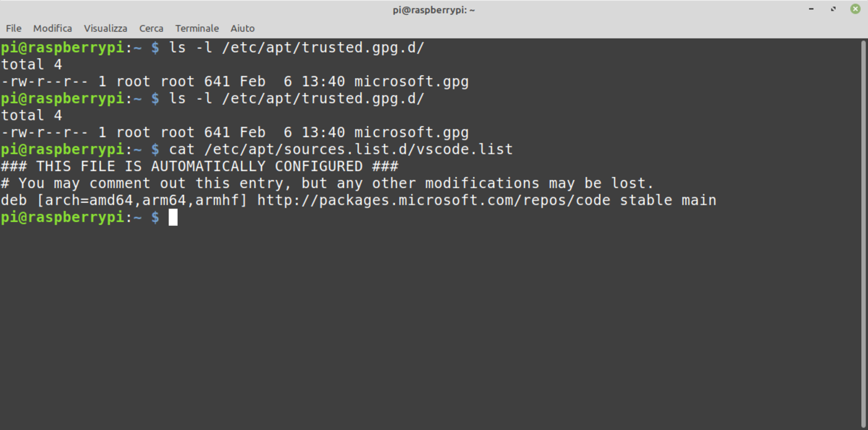Image resolution: width=868 pixels, height=430 pixels.
Task: Open the File menu
Action: pos(13,28)
